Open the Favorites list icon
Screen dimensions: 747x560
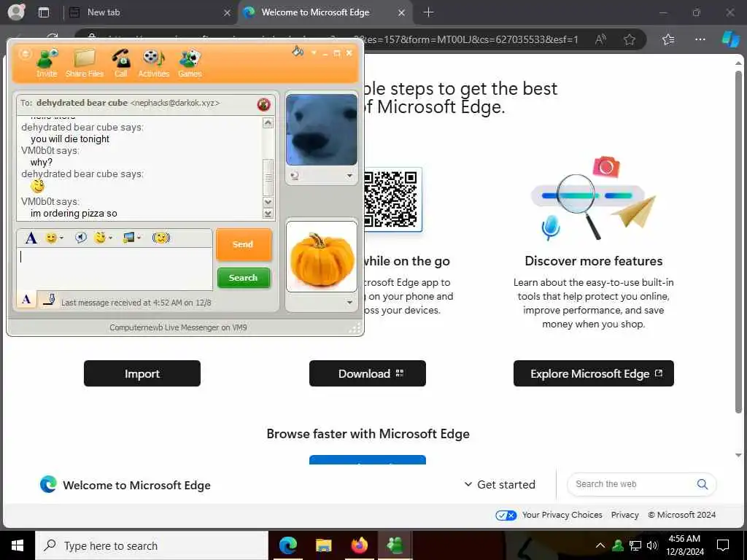(668, 39)
